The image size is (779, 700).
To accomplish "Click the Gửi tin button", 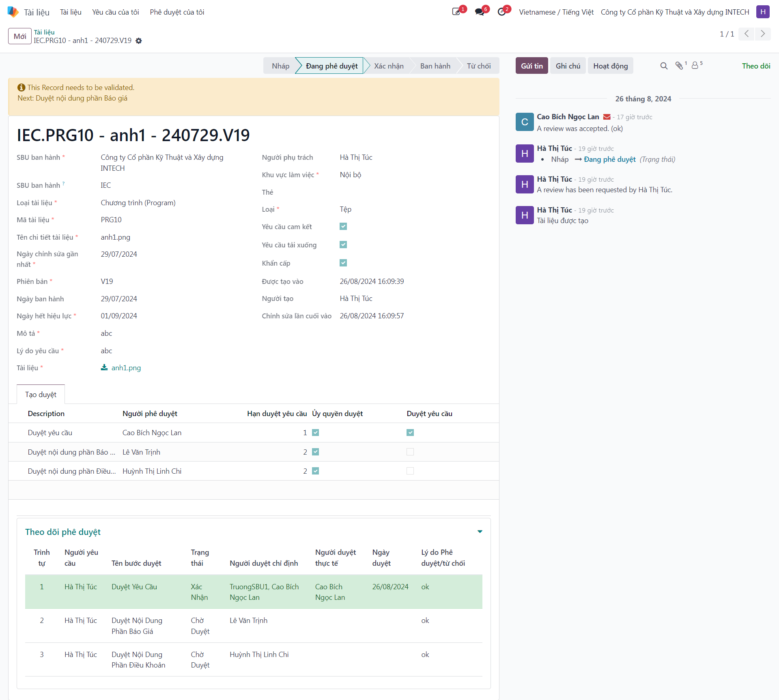I will click(x=532, y=66).
